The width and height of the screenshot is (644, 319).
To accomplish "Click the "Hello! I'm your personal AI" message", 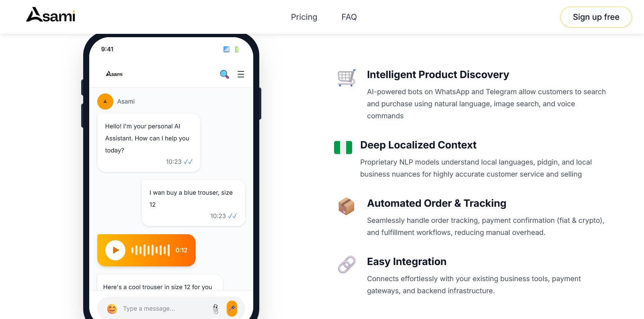I will (x=149, y=143).
